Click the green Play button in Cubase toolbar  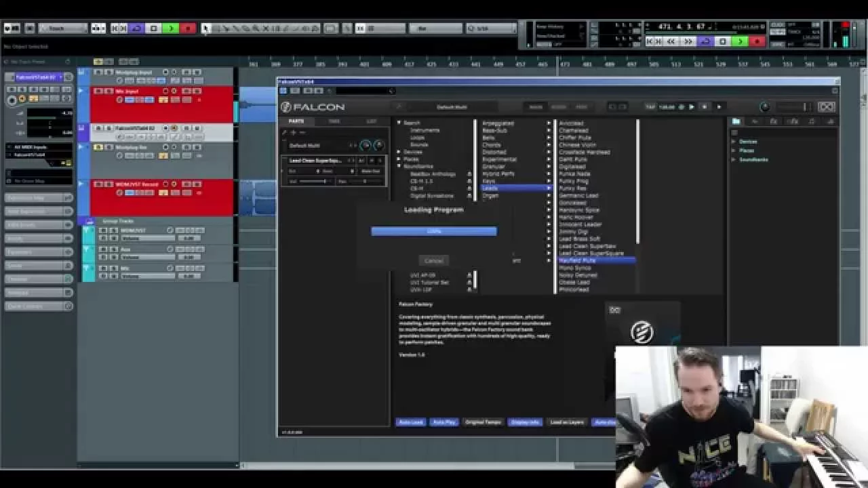click(x=170, y=28)
